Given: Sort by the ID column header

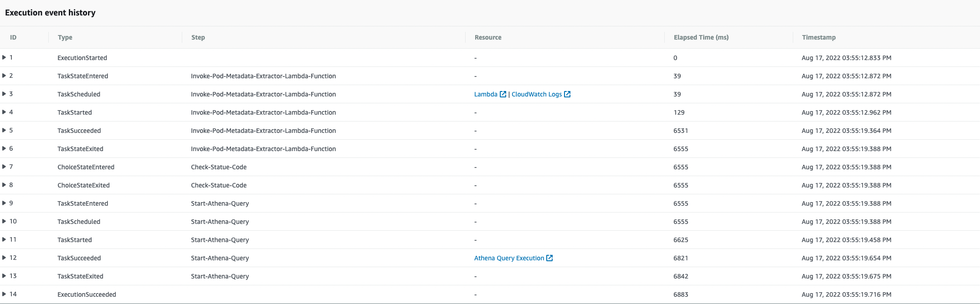Looking at the screenshot, I should (x=13, y=37).
